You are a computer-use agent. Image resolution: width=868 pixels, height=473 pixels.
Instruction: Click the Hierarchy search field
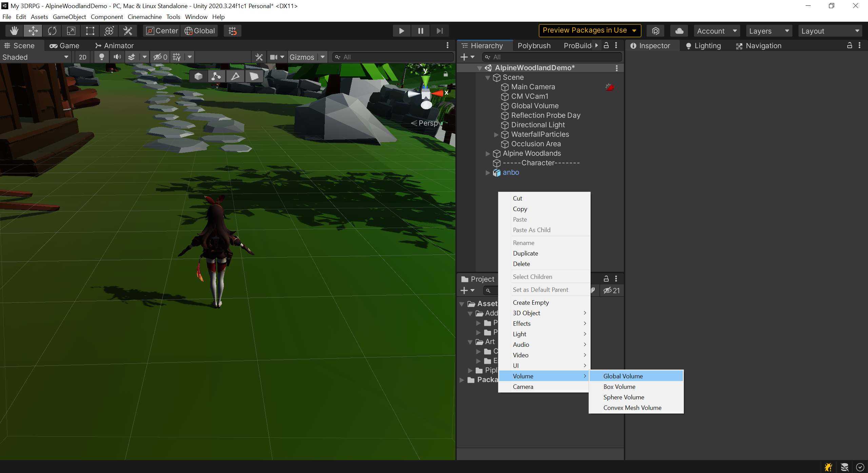552,57
